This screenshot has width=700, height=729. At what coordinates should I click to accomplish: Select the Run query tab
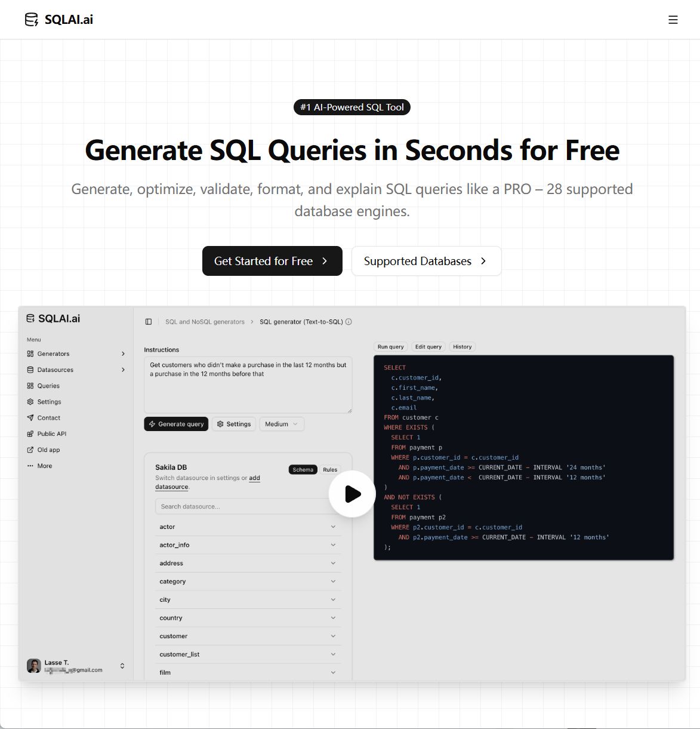(390, 347)
